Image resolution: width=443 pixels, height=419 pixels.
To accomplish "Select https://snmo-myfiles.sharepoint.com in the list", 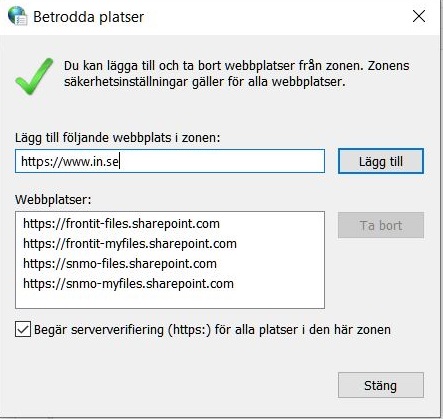I will [x=128, y=283].
